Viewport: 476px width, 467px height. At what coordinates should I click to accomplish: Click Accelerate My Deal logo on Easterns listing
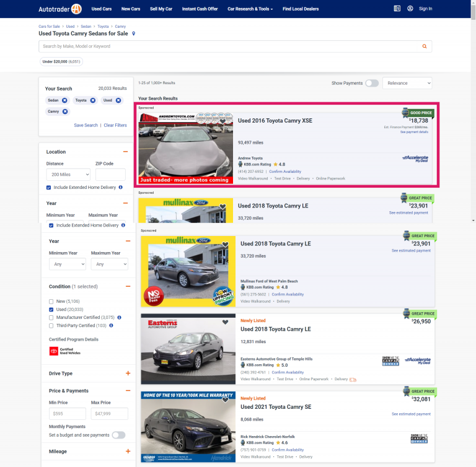[x=418, y=361]
